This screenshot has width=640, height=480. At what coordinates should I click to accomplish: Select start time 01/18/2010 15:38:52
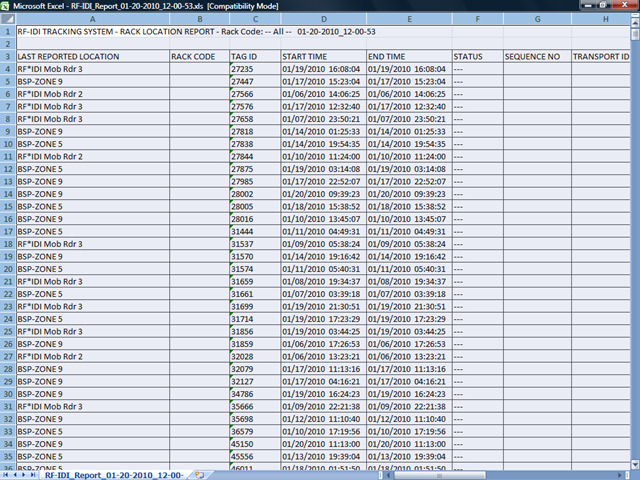click(x=324, y=207)
